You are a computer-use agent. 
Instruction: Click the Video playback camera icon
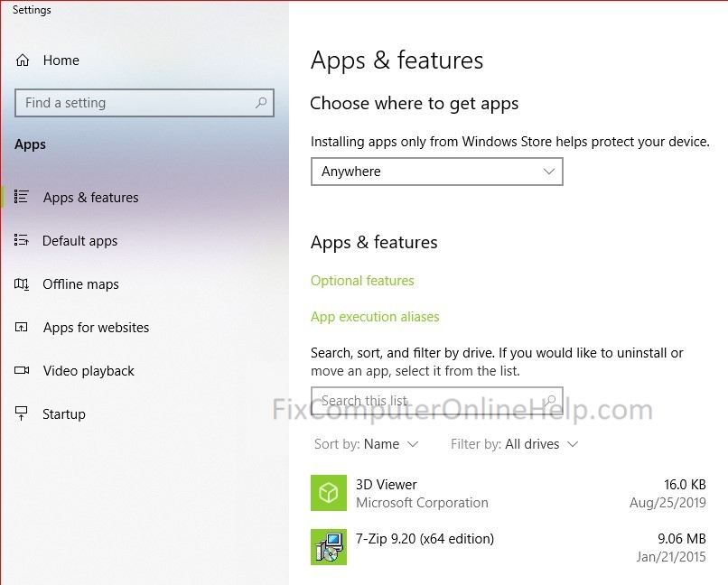(x=22, y=370)
